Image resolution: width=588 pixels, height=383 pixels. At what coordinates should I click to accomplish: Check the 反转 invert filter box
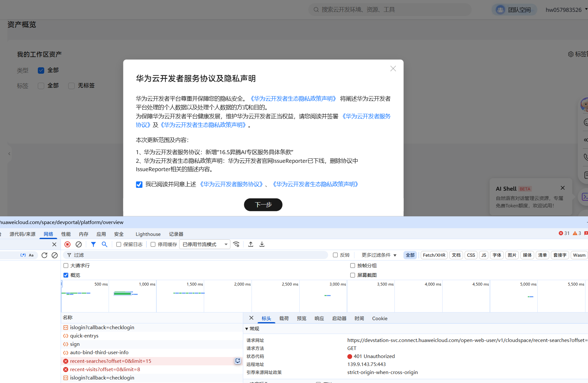click(335, 255)
